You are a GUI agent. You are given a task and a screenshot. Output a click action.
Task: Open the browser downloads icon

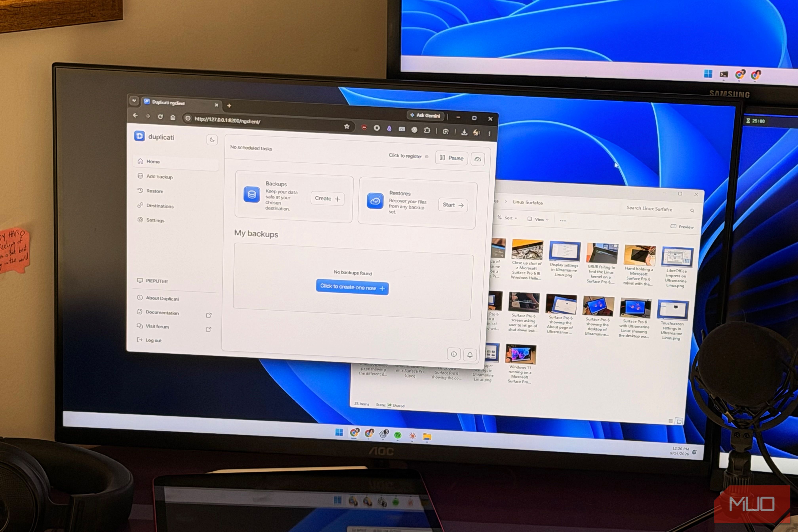[464, 132]
